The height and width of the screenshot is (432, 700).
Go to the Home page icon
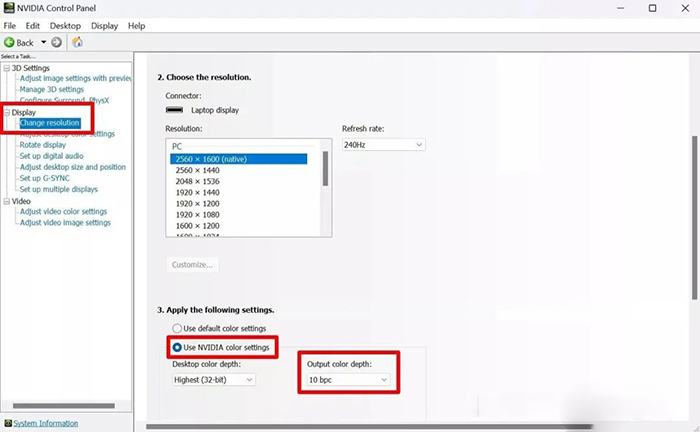coord(77,42)
